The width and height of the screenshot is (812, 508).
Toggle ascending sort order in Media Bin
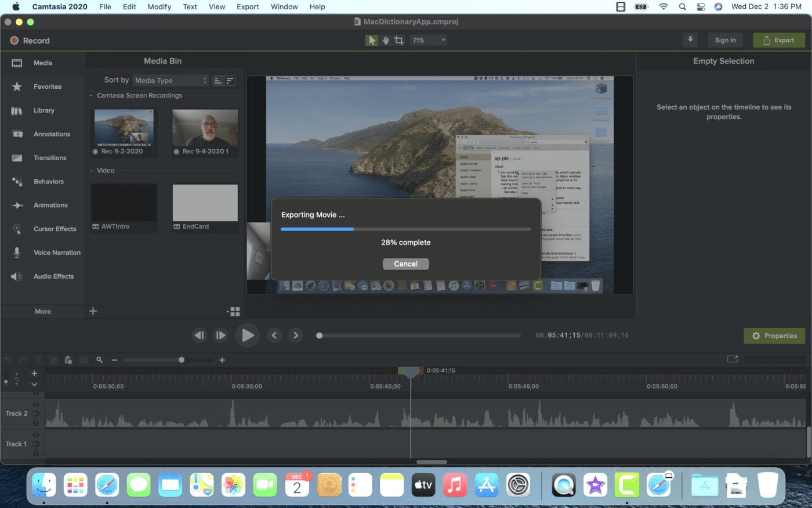tap(218, 81)
